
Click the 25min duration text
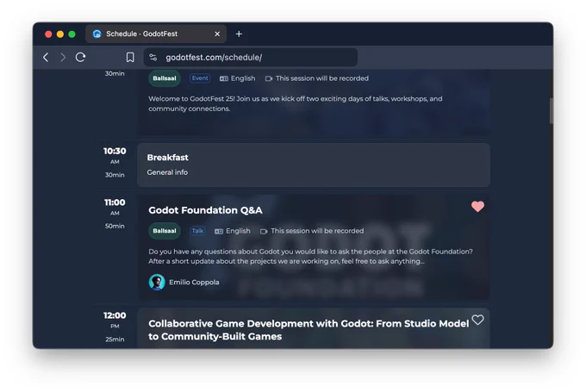(115, 339)
